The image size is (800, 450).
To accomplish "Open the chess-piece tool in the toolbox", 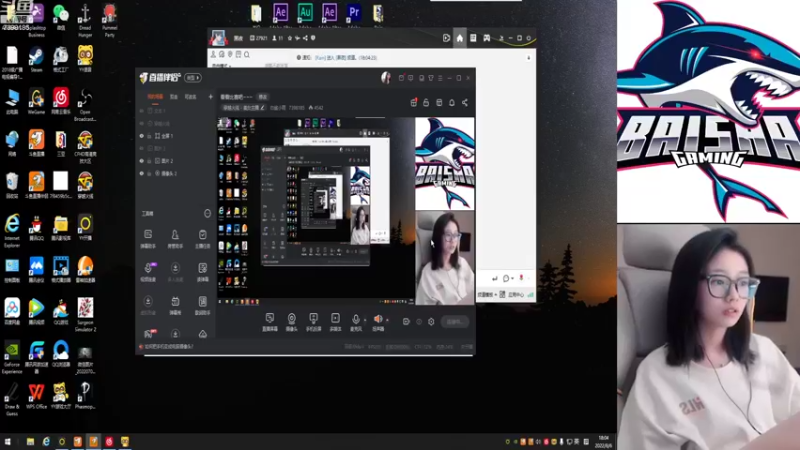I will point(175,235).
